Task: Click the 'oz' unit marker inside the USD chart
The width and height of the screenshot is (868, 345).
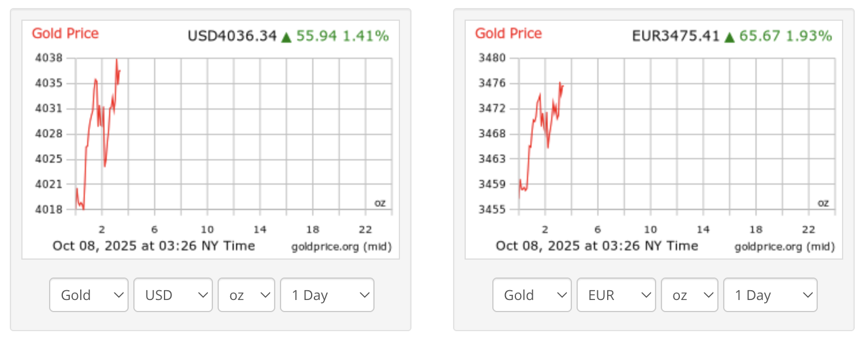Action: pyautogui.click(x=380, y=202)
